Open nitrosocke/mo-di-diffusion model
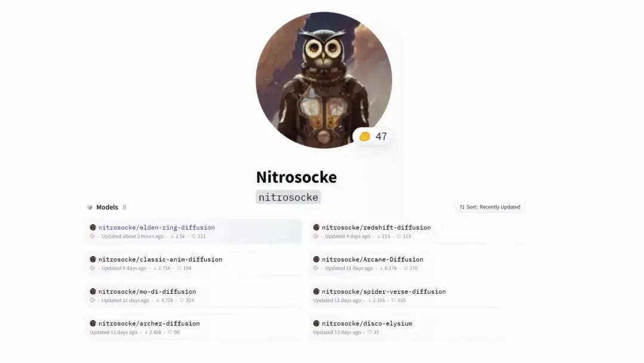Viewport: 644px width, 363px height. coord(147,291)
